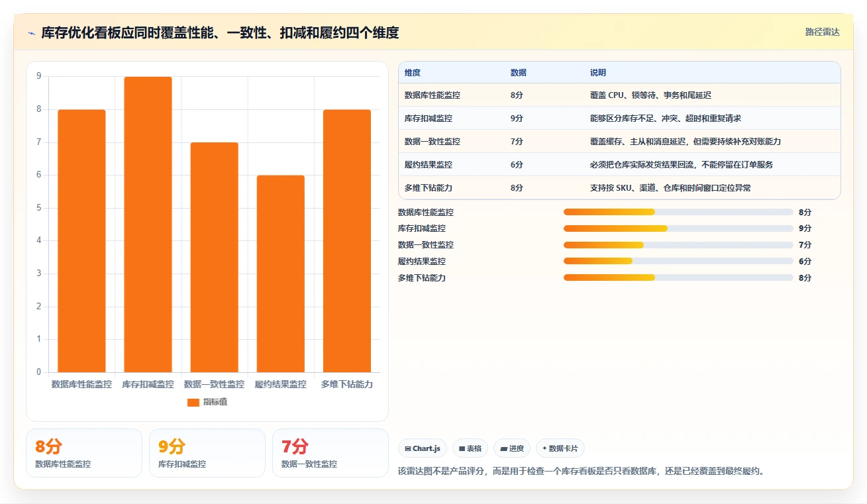Image resolution: width=867 pixels, height=504 pixels.
Task: Select the 履约结果监控 table row name
Action: tap(428, 165)
